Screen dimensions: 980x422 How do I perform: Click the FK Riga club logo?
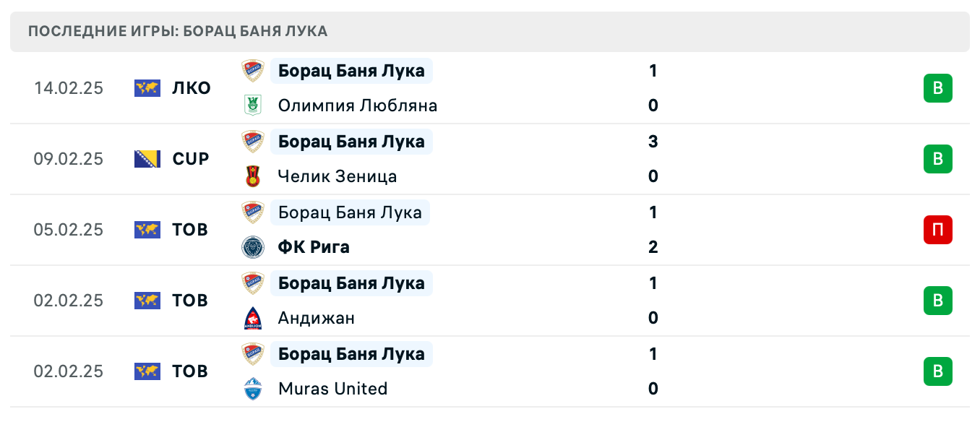point(253,247)
